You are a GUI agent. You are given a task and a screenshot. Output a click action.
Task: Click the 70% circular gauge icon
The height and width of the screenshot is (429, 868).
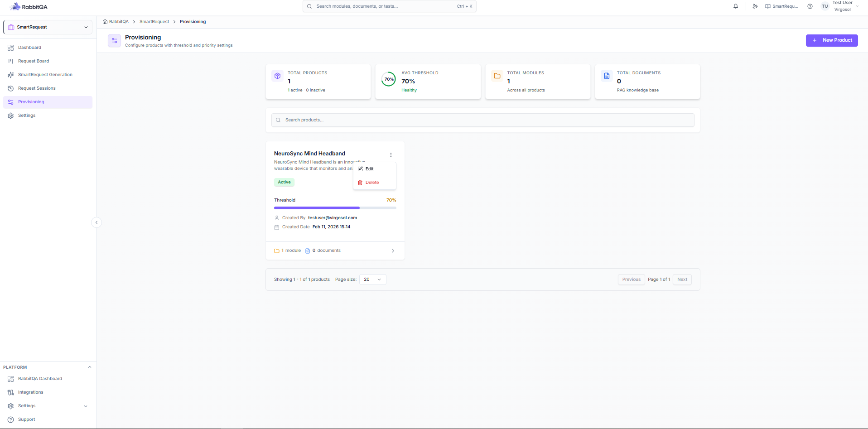click(x=389, y=79)
